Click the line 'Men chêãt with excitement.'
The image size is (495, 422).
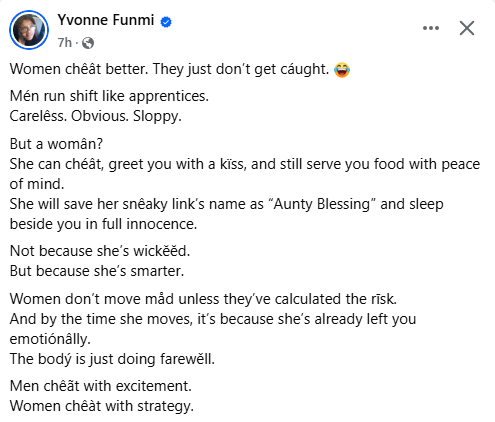coord(101,386)
